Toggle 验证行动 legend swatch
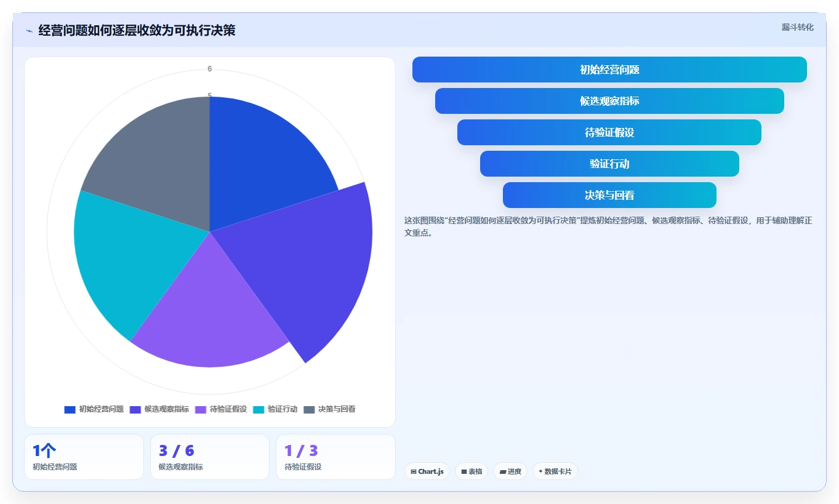The width and height of the screenshot is (839, 504). click(259, 409)
